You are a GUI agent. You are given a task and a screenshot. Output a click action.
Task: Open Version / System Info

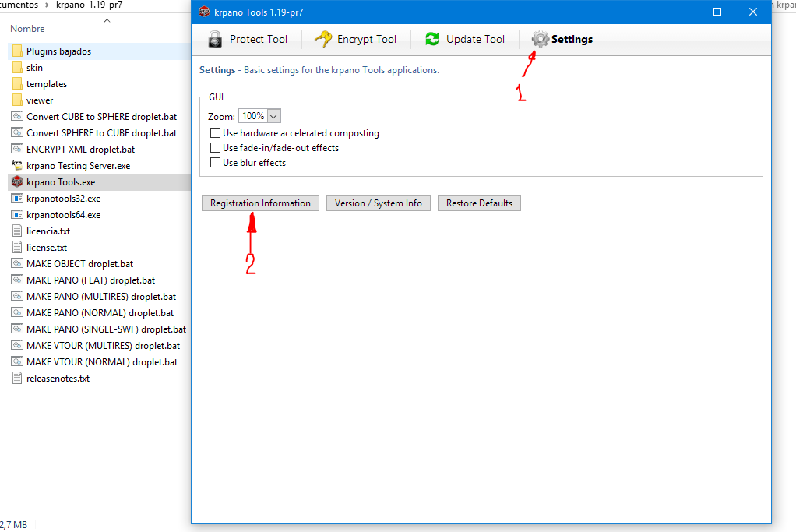click(x=379, y=203)
